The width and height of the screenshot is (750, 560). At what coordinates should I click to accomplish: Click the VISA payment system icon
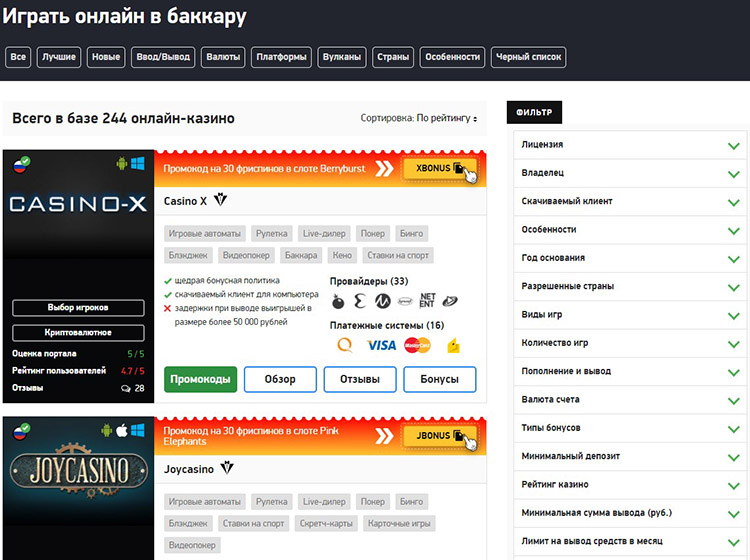point(381,345)
